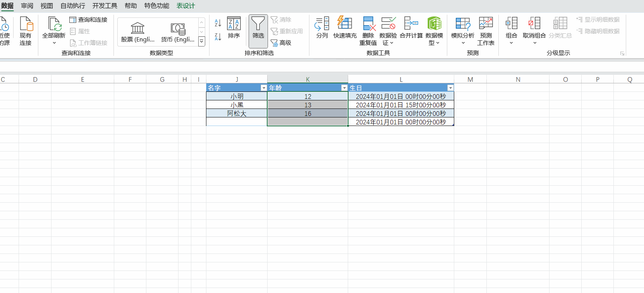Switch to the 审阅 review tab

(27, 6)
